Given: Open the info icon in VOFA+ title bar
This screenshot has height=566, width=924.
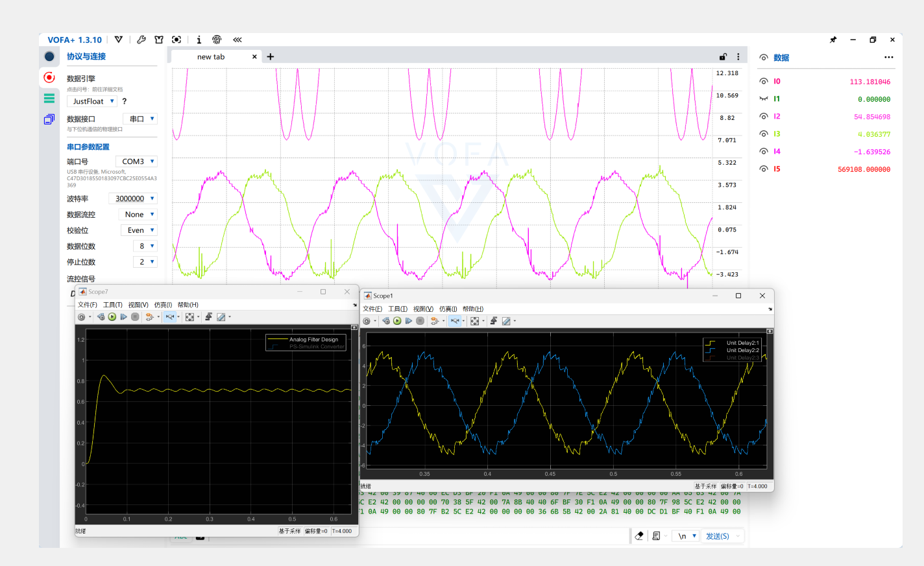Looking at the screenshot, I should tap(199, 40).
